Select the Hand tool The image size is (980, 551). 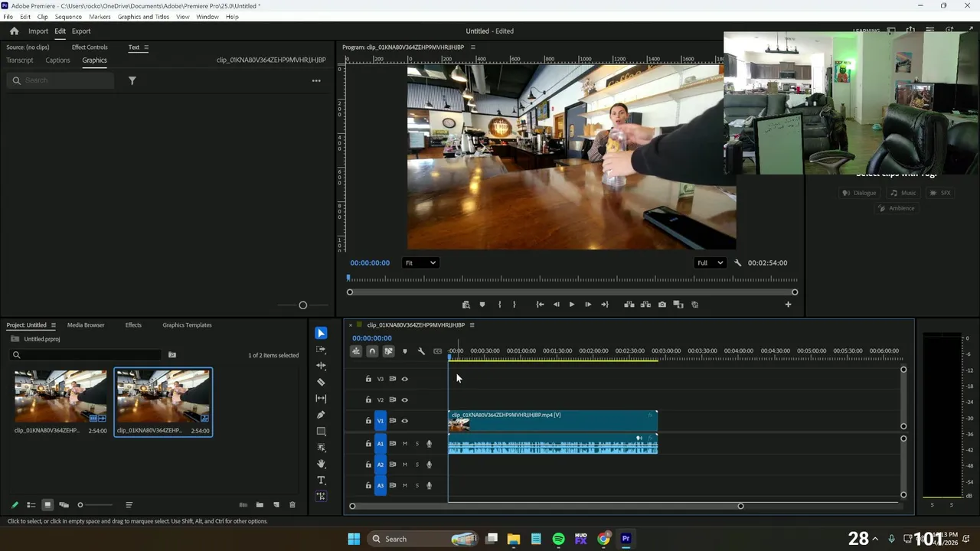(321, 464)
